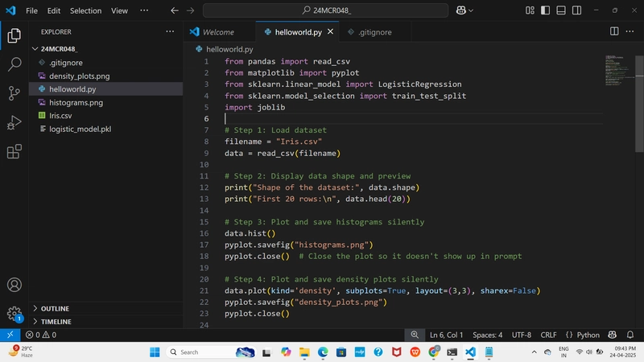This screenshot has width=644, height=362.
Task: Open the remote window indicator in the status bar
Action: tap(10, 335)
